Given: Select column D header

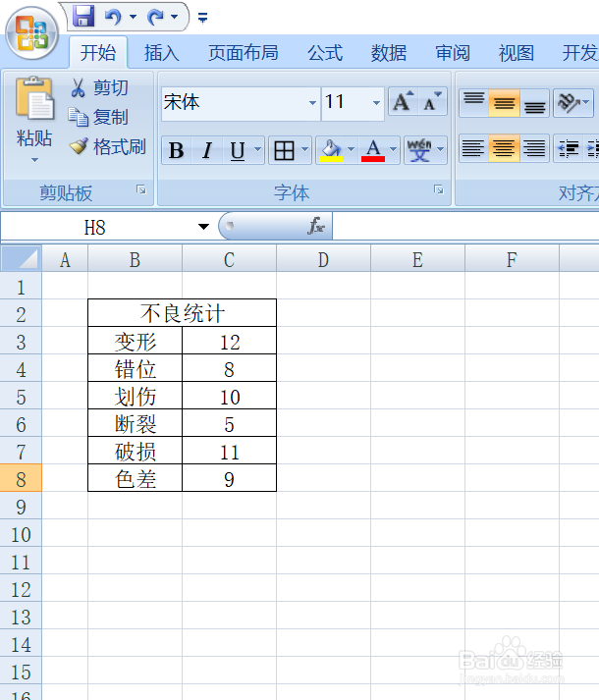Looking at the screenshot, I should pos(323,259).
